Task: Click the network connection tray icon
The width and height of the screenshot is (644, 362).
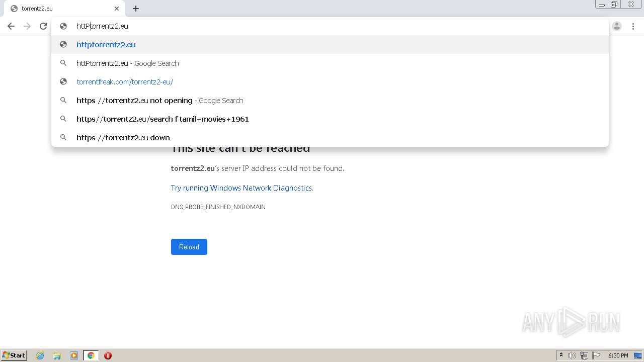Action: [584, 355]
